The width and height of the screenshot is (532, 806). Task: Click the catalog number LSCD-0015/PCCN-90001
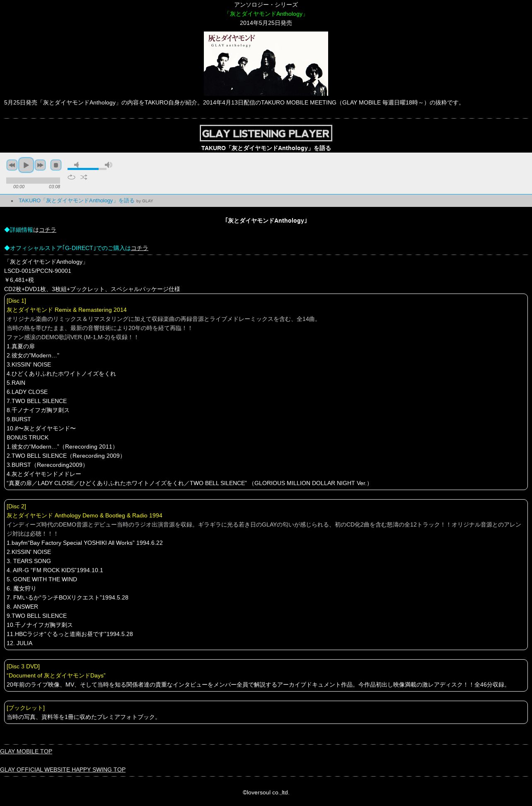click(x=38, y=271)
